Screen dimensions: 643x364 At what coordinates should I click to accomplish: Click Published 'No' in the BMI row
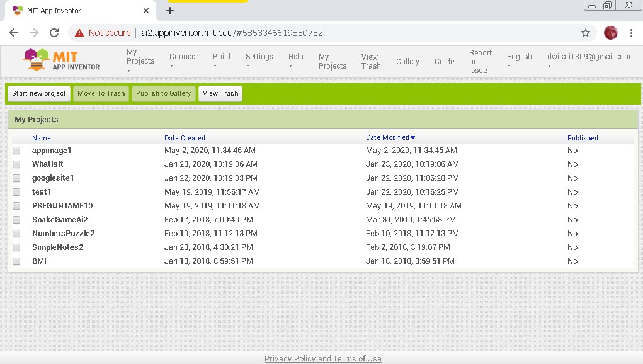tap(572, 261)
